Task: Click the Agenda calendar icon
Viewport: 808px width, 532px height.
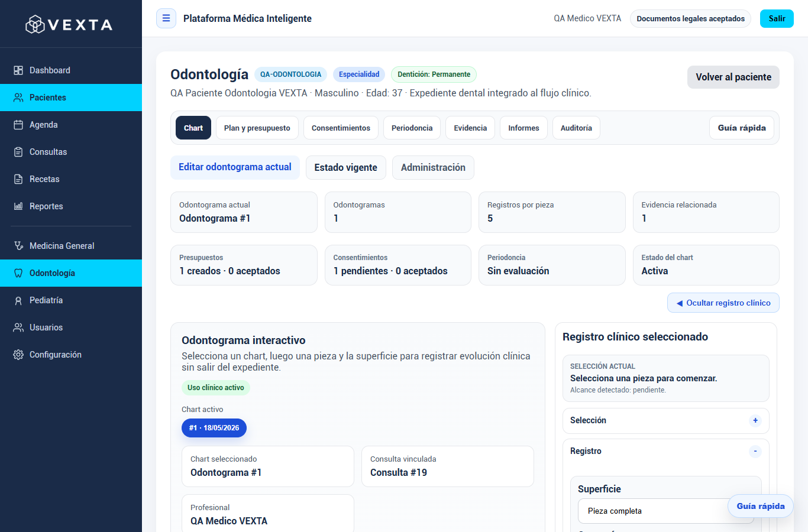Action: [18, 125]
